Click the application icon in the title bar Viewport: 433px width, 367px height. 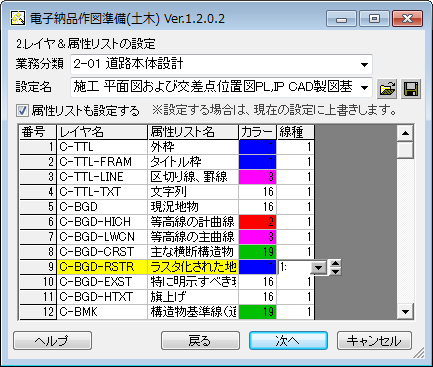click(x=17, y=18)
